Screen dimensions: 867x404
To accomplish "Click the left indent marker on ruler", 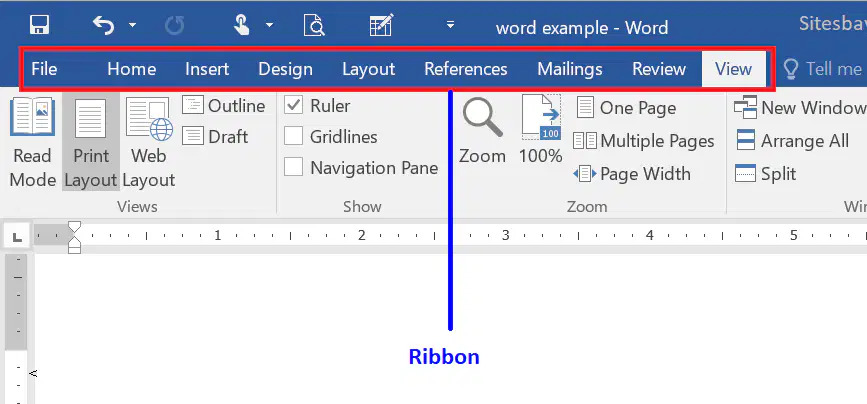I will pos(75,249).
